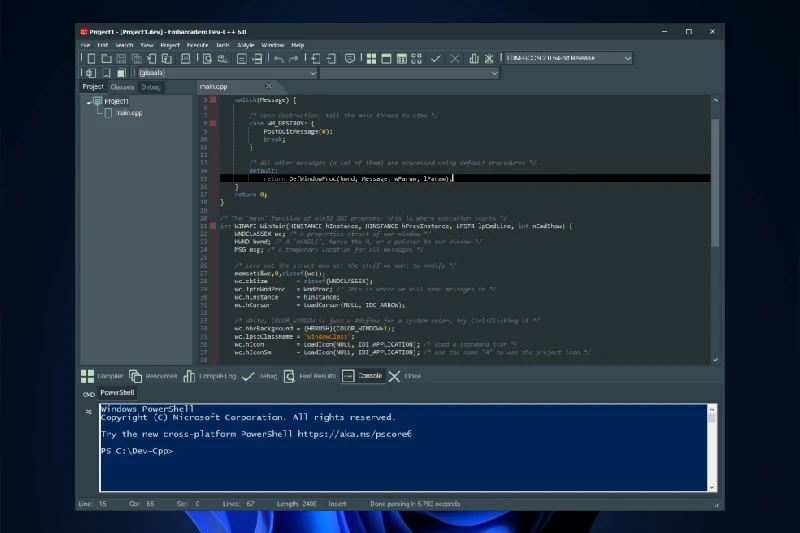Collapse the code fold at line 8
The height and width of the screenshot is (533, 800).
pyautogui.click(x=213, y=123)
